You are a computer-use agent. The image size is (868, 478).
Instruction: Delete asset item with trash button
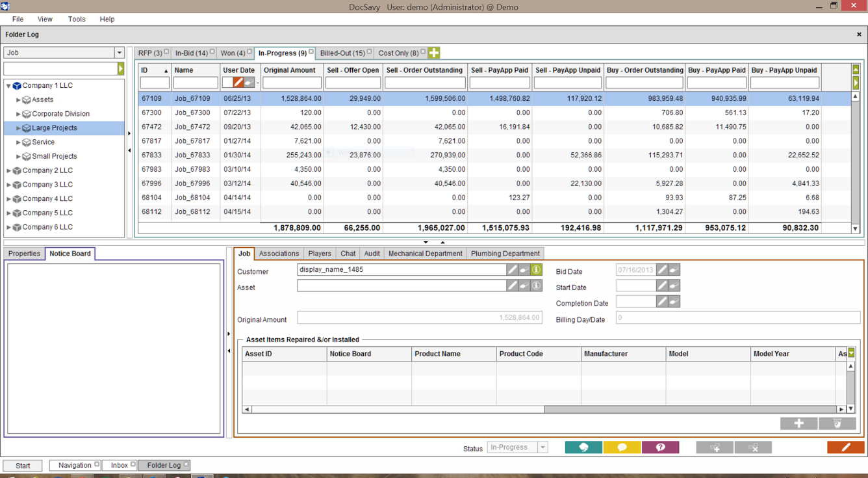click(x=837, y=423)
